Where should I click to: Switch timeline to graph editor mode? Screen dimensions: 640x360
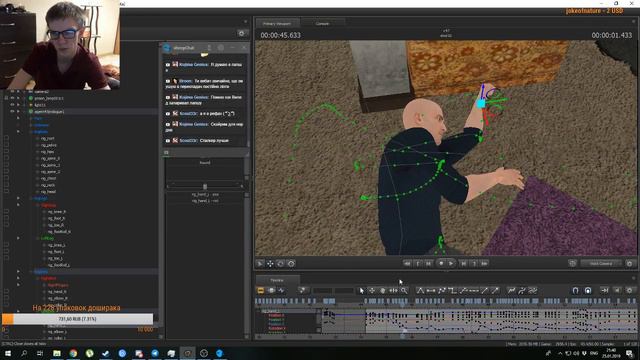282,290
